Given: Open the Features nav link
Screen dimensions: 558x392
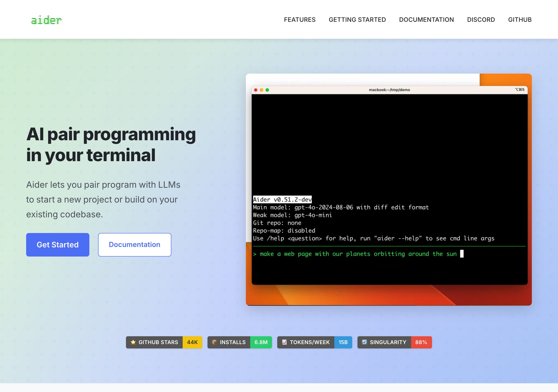Looking at the screenshot, I should click(300, 20).
